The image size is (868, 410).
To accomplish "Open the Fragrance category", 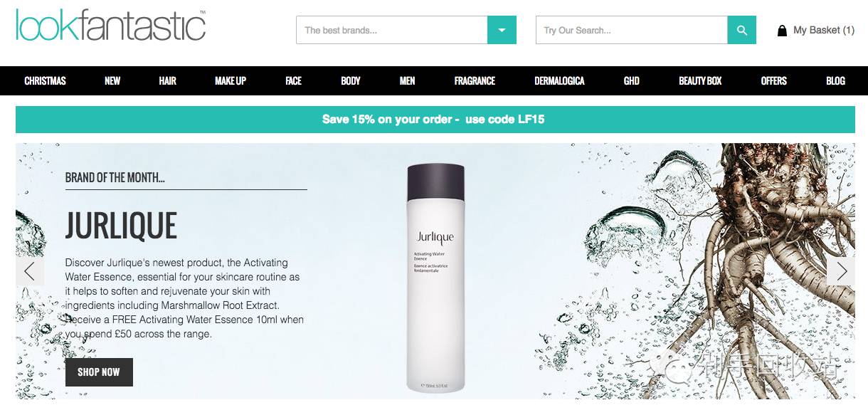I will point(475,80).
